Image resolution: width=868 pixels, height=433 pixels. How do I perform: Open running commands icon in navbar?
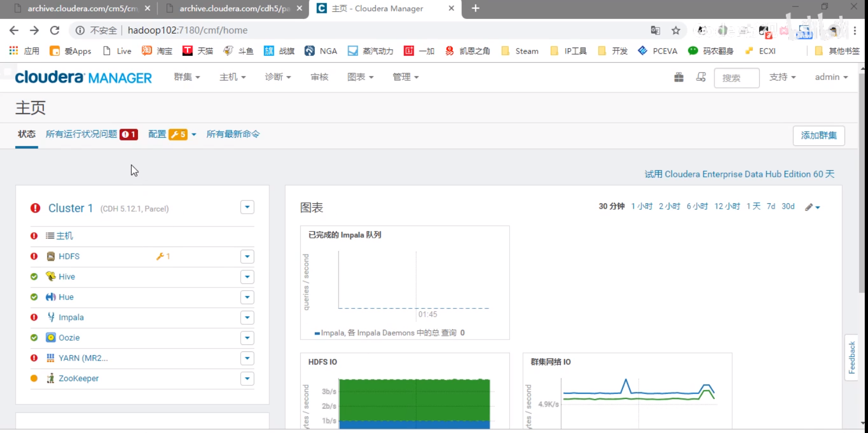coord(701,77)
